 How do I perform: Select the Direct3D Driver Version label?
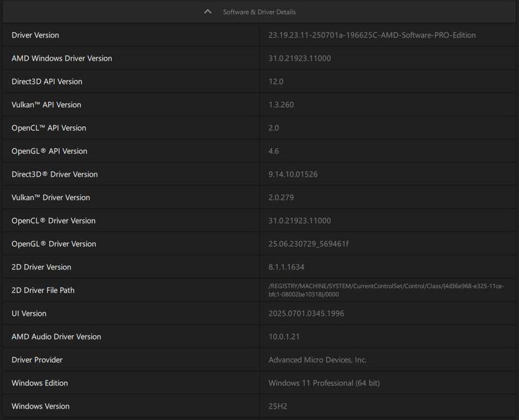pos(55,174)
